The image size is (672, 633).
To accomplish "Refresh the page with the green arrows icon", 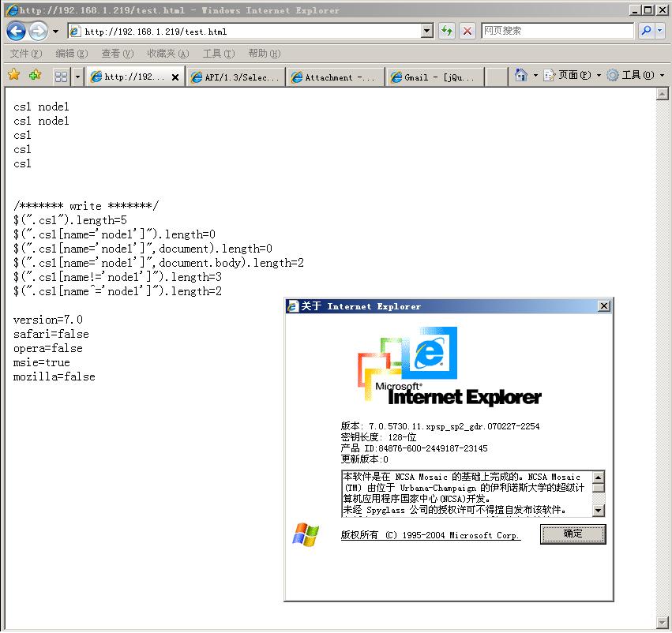I will 447,31.
